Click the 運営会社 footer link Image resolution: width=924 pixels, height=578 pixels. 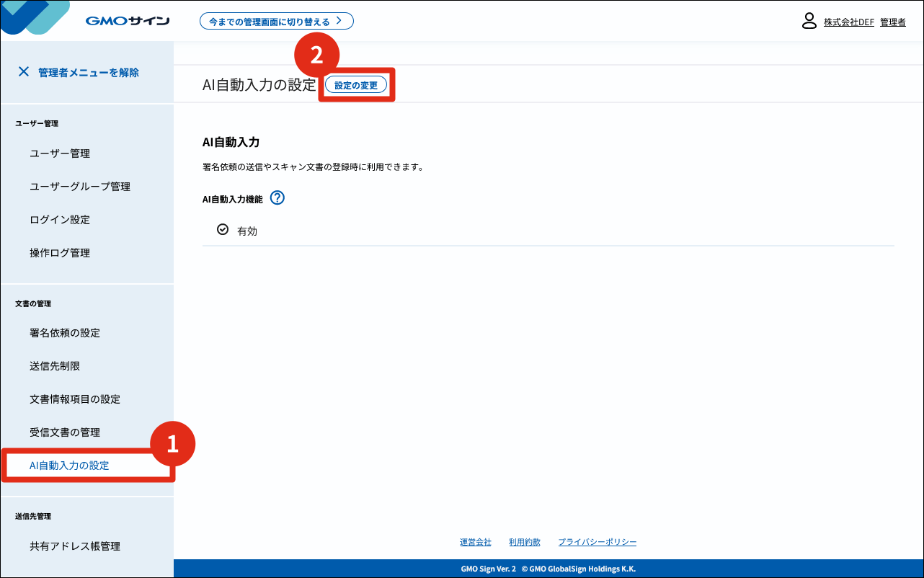(476, 542)
